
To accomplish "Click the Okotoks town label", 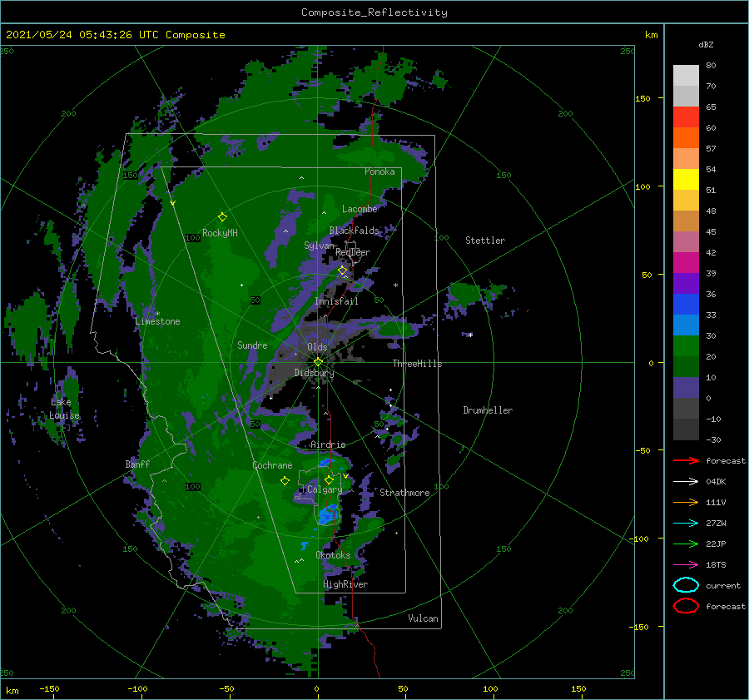I will (333, 555).
